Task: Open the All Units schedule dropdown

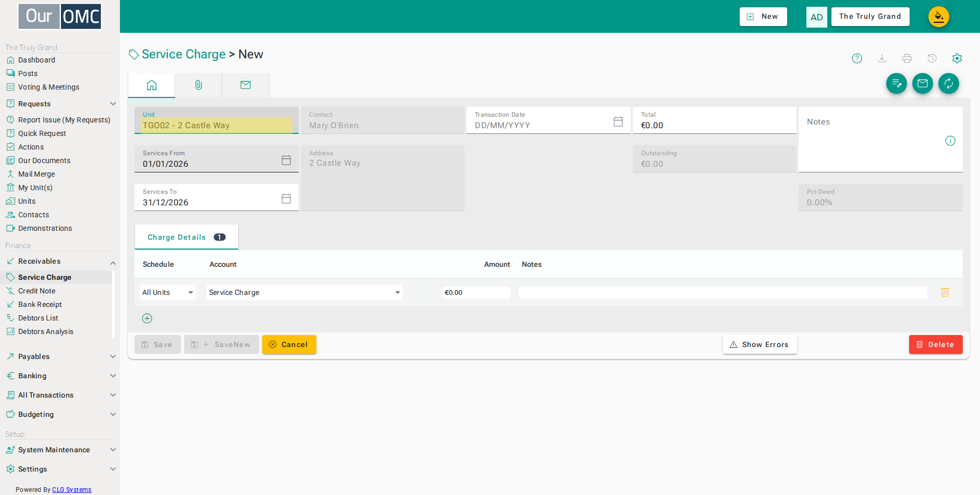Action: coord(167,292)
